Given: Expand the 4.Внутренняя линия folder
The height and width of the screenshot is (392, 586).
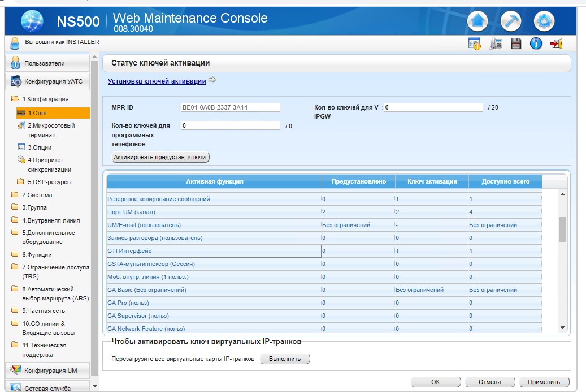Looking at the screenshot, I should tap(46, 220).
